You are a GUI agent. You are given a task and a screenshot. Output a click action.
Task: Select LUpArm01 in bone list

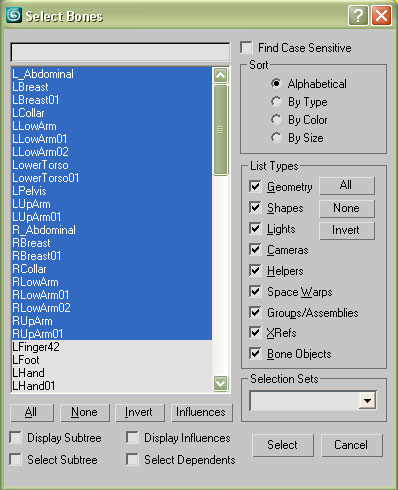pyautogui.click(x=112, y=217)
